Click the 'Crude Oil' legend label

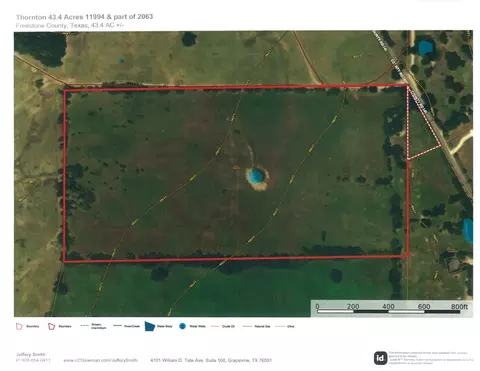click(x=228, y=326)
